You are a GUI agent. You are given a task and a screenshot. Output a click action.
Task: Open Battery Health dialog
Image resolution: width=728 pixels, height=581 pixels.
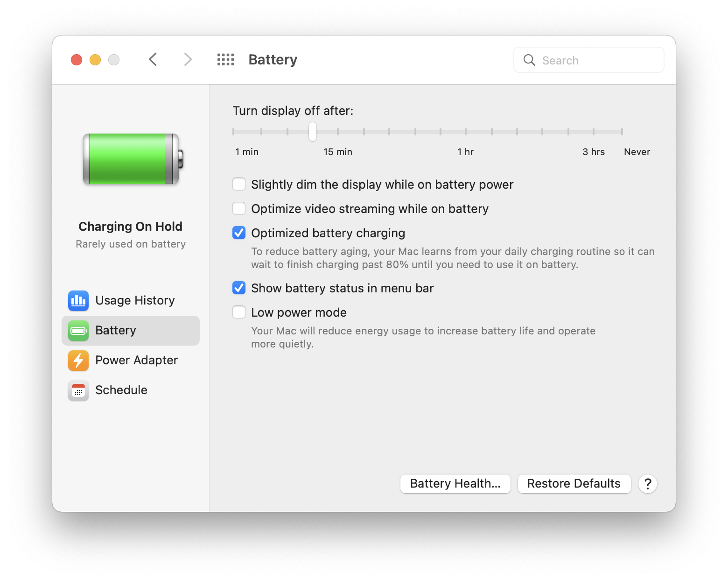point(455,484)
